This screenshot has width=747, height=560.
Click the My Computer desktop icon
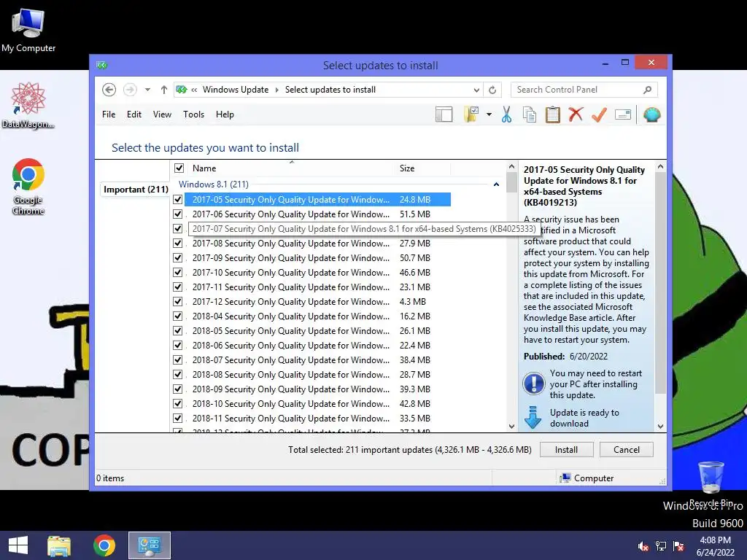click(28, 29)
